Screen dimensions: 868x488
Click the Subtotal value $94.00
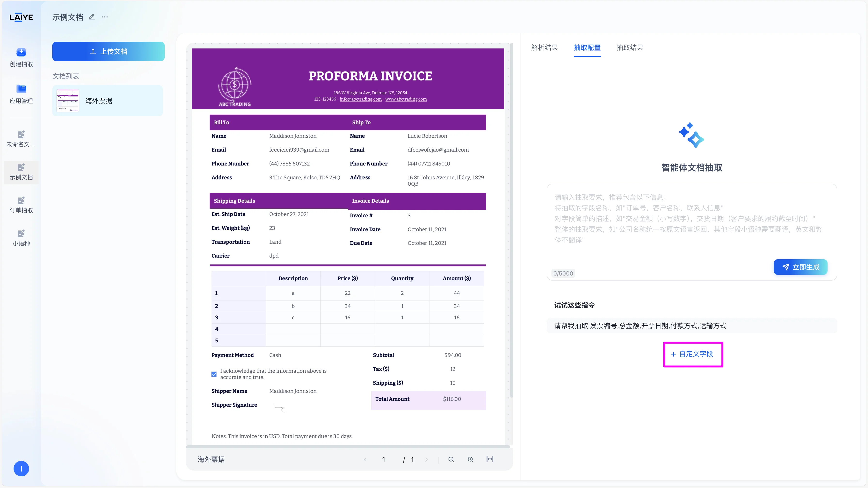point(453,355)
